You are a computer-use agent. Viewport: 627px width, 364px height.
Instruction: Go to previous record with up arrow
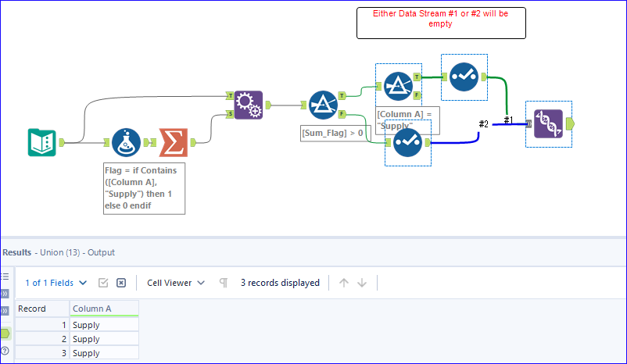pos(343,283)
